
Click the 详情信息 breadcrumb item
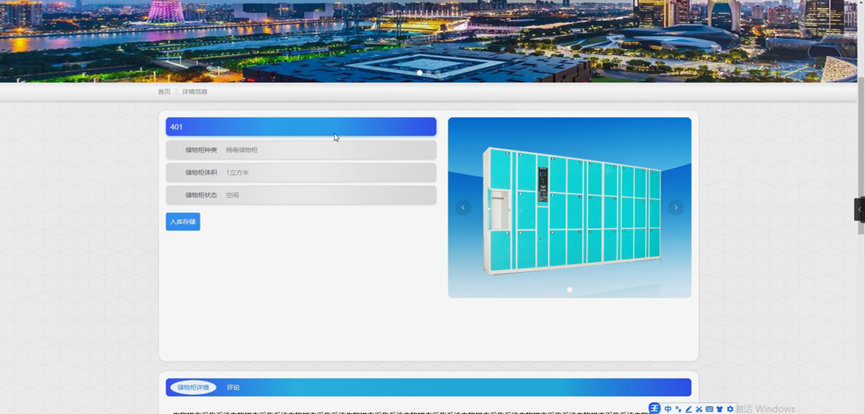click(x=195, y=92)
